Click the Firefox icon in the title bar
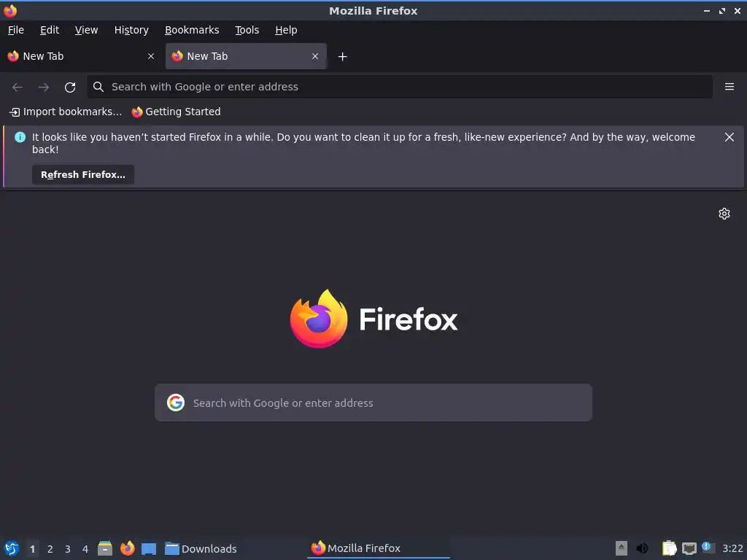This screenshot has height=560, width=747. click(10, 10)
